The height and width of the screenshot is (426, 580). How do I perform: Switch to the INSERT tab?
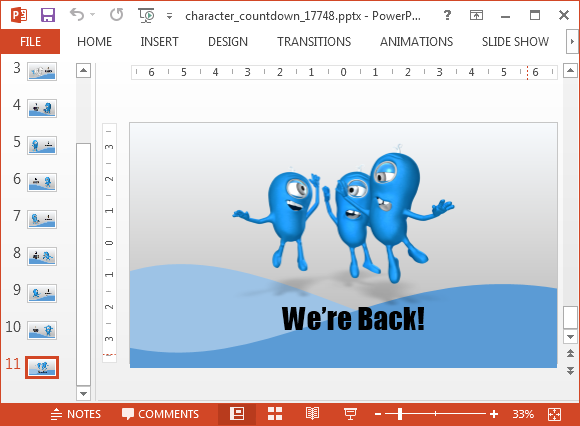pyautogui.click(x=159, y=41)
